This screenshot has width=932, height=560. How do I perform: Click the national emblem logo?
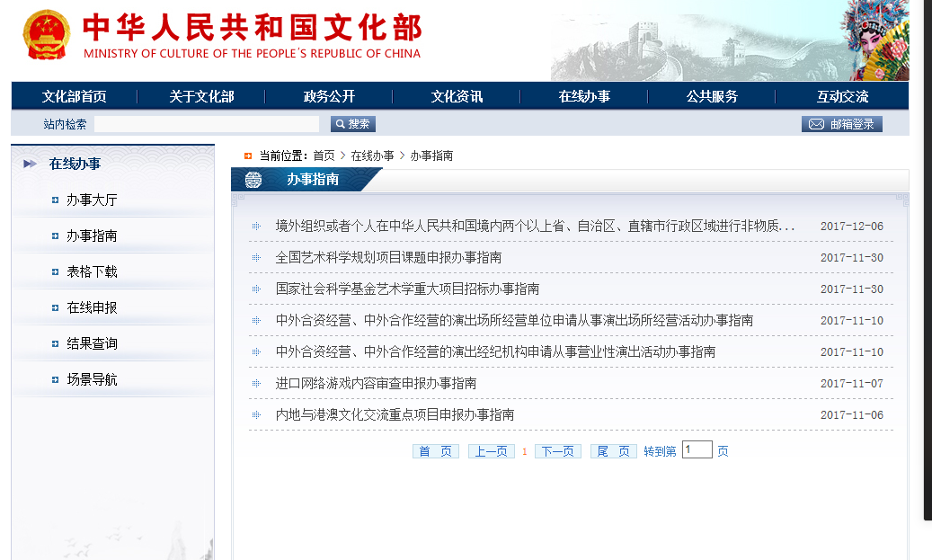47,34
